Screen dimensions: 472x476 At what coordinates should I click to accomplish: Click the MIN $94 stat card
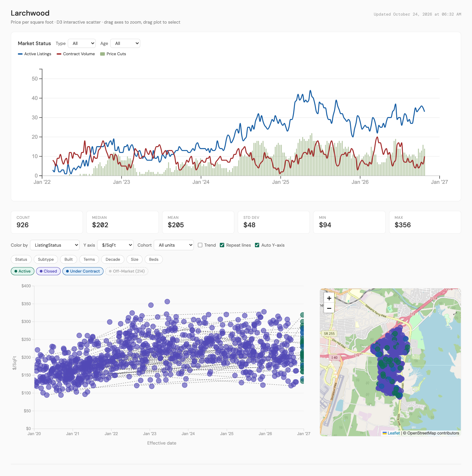[349, 222]
